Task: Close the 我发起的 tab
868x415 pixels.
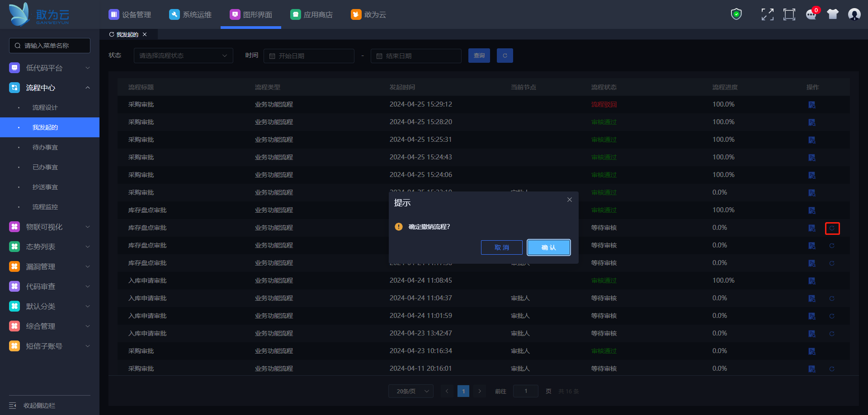Action: [145, 34]
